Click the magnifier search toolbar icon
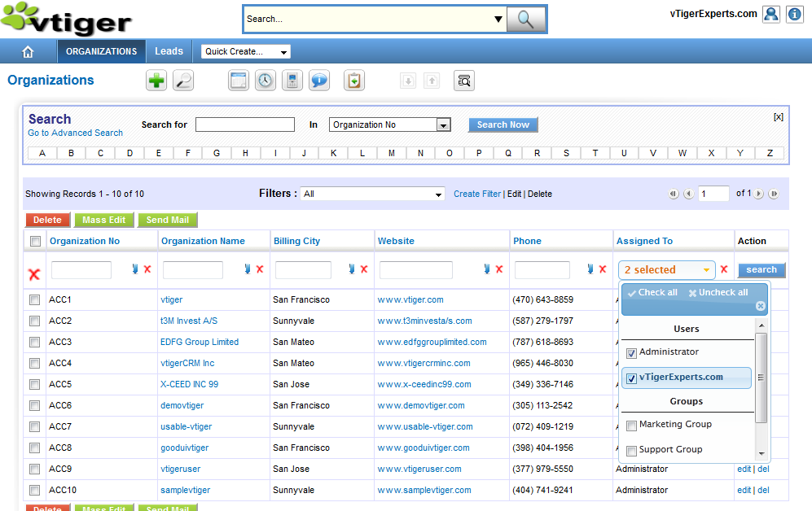Screen dimensions: 812x511 pyautogui.click(x=183, y=81)
